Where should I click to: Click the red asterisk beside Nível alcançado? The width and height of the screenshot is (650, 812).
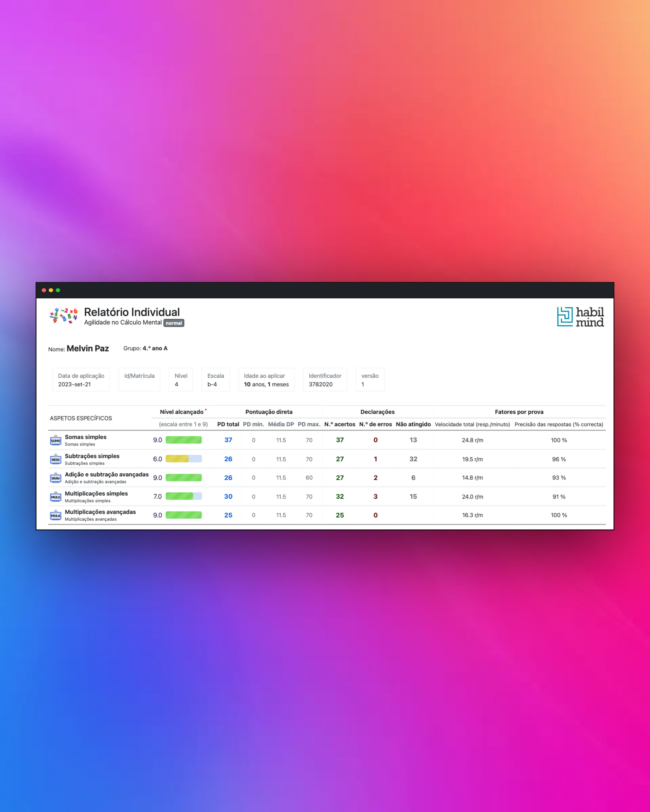pyautogui.click(x=206, y=409)
